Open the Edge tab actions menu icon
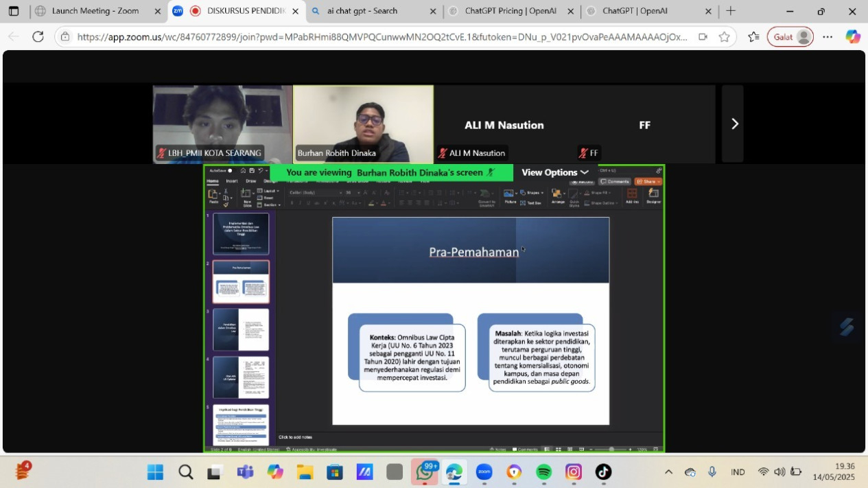This screenshot has width=868, height=488. coord(14,11)
